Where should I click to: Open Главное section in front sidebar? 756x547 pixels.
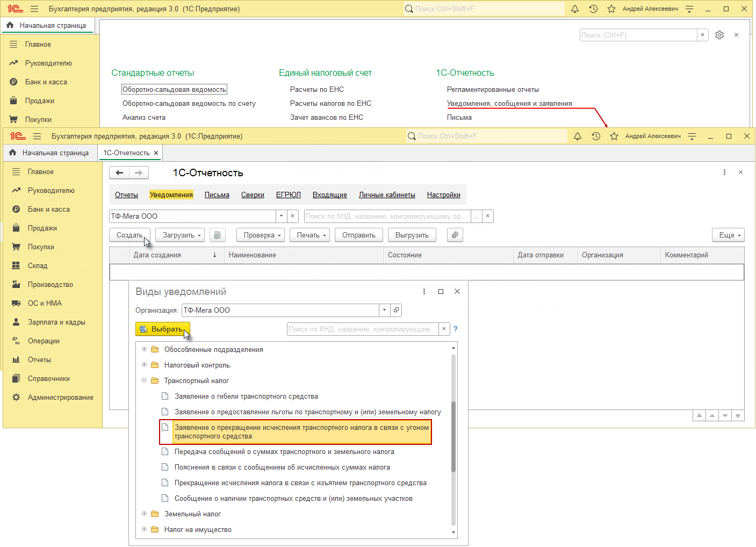[41, 172]
